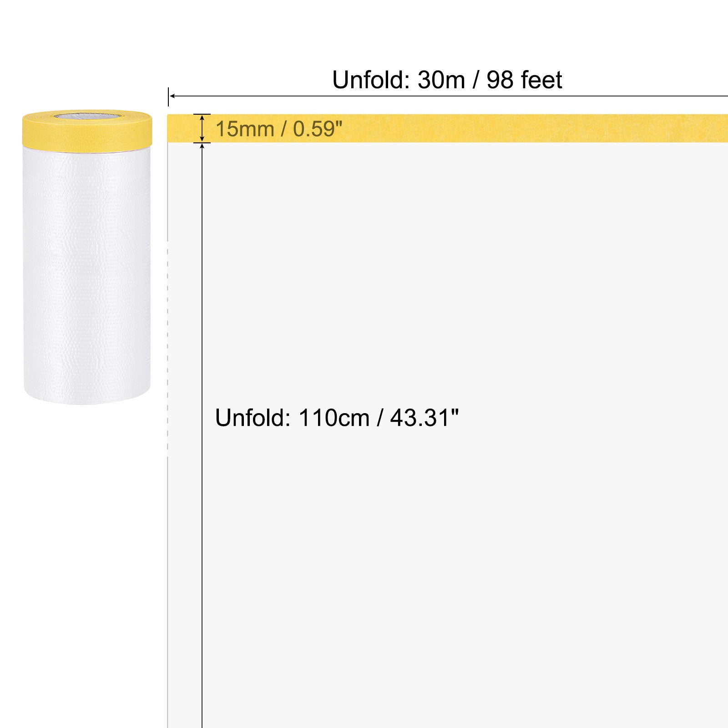728x728 pixels.
Task: Click the dashed left edge of the sheet
Action: tap(167, 346)
